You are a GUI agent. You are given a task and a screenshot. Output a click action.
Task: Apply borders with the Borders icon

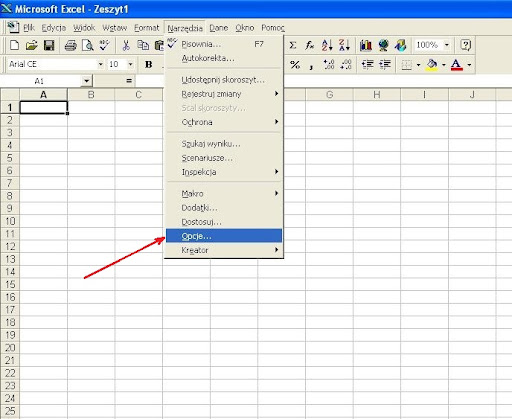pos(406,64)
